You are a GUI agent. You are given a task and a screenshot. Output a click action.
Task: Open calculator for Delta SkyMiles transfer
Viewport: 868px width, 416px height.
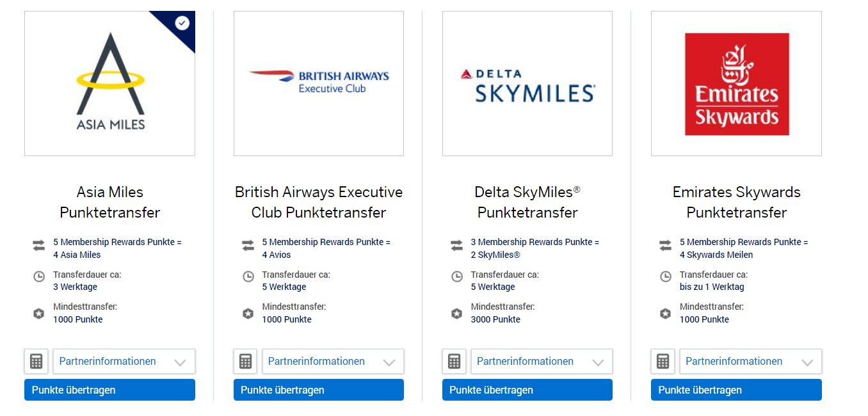click(454, 361)
